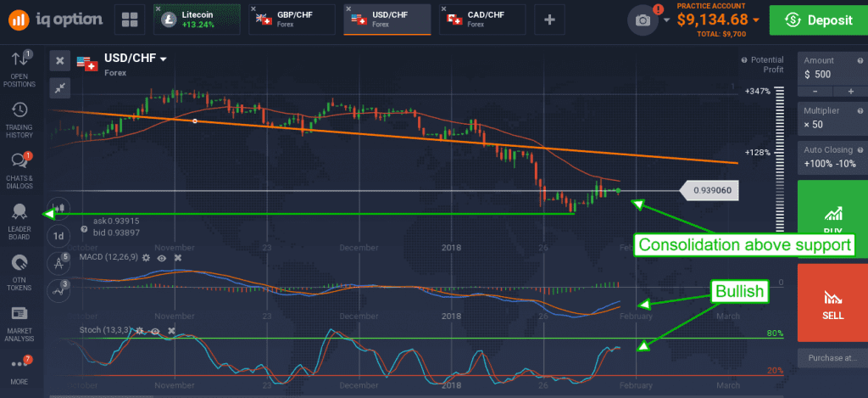This screenshot has width=868, height=398.
Task: Decrease amount with minus button
Action: pos(815,92)
